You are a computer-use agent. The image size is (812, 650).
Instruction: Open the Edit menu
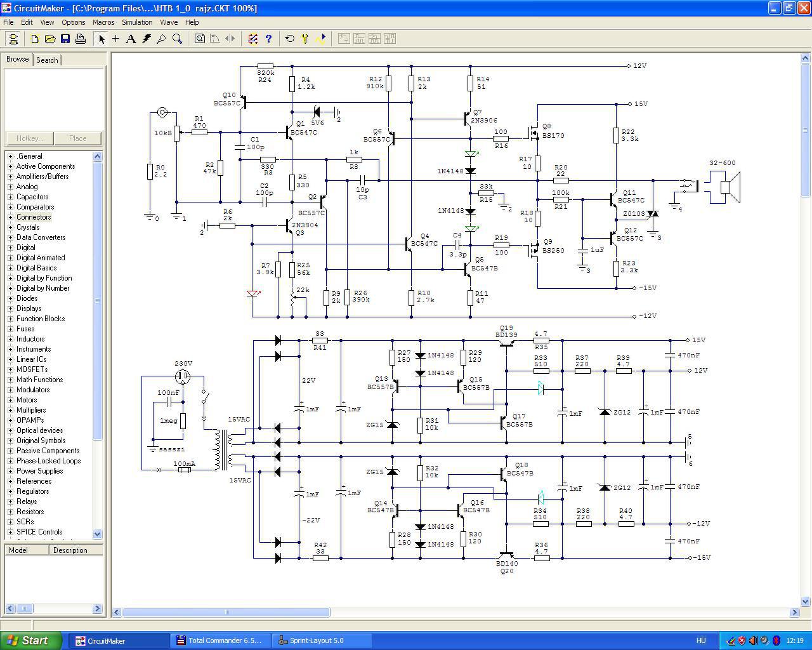click(27, 22)
